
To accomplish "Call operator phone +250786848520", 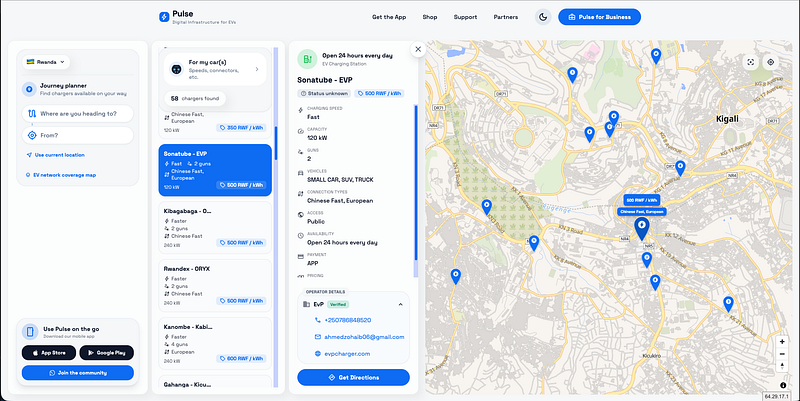I will (x=347, y=320).
